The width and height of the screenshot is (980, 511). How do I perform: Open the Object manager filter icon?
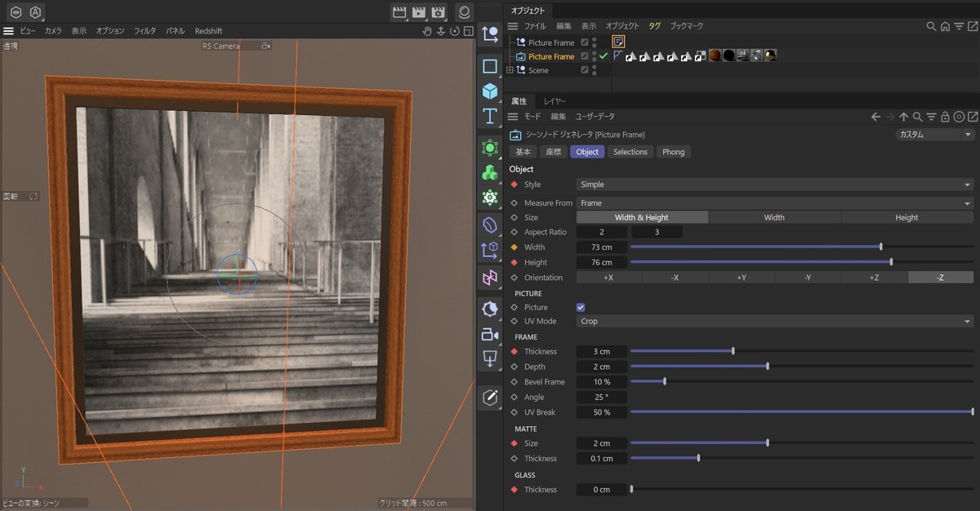pyautogui.click(x=959, y=26)
